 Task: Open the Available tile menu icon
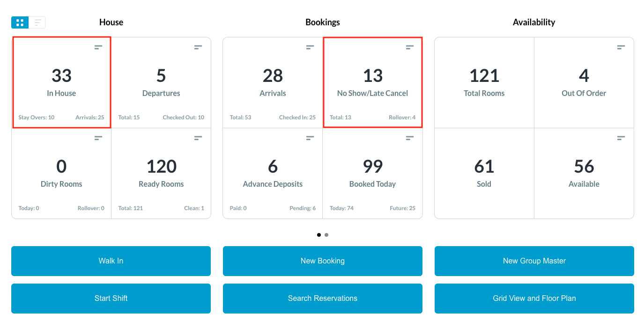pyautogui.click(x=621, y=138)
